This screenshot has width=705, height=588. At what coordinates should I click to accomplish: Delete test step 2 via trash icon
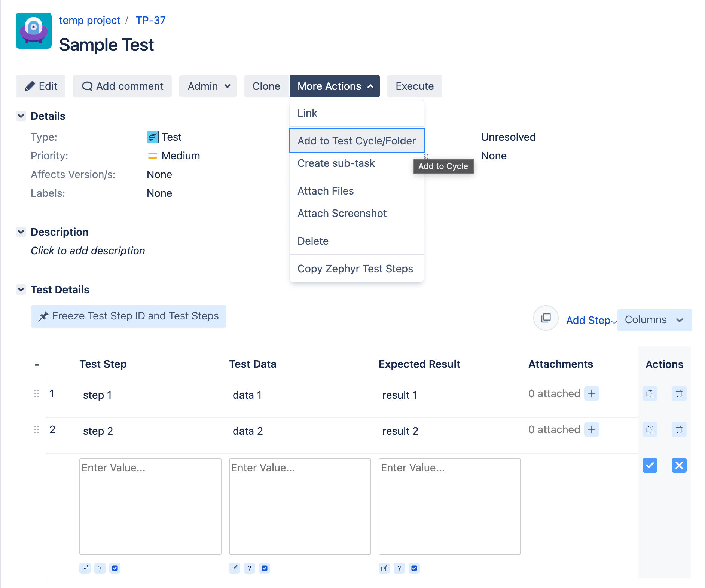(679, 429)
